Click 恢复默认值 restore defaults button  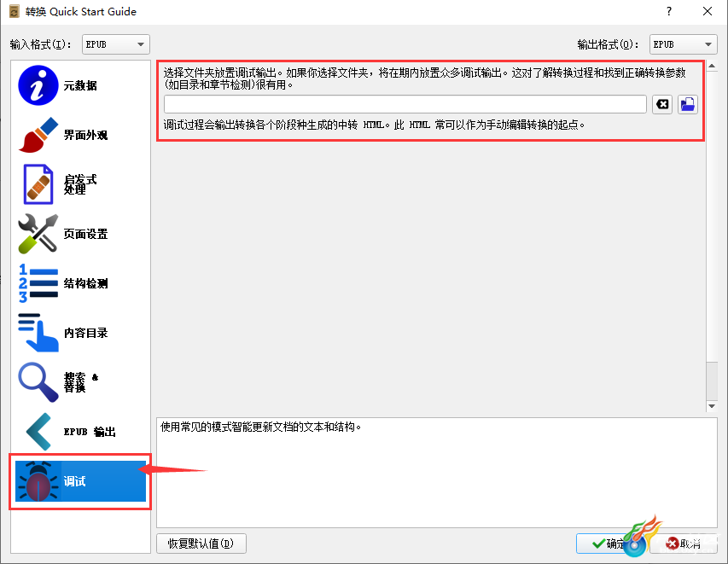201,544
